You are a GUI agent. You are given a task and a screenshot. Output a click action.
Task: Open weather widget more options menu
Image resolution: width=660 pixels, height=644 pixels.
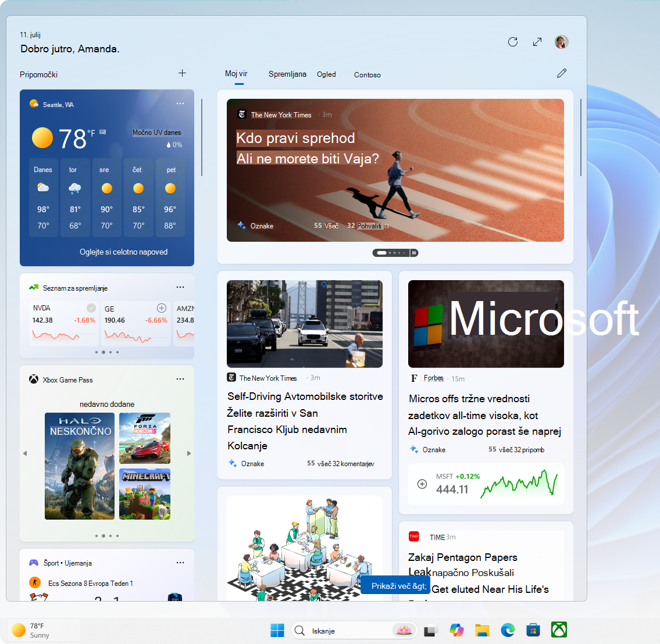(180, 103)
